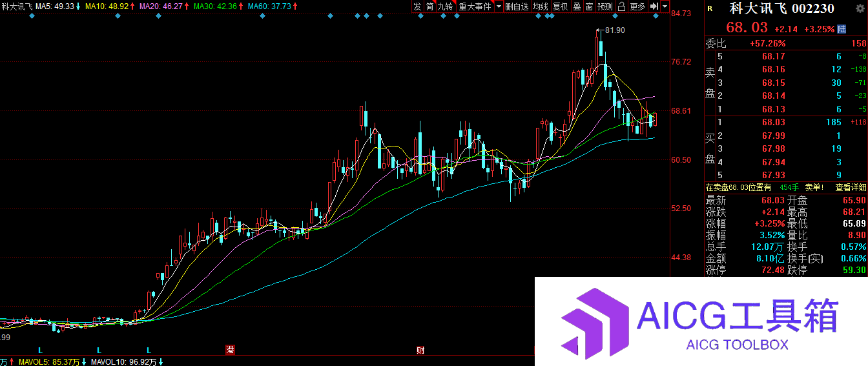Screen dimensions: 868x366
Task: Select buy level 3 price 67.98
Action: click(773, 149)
